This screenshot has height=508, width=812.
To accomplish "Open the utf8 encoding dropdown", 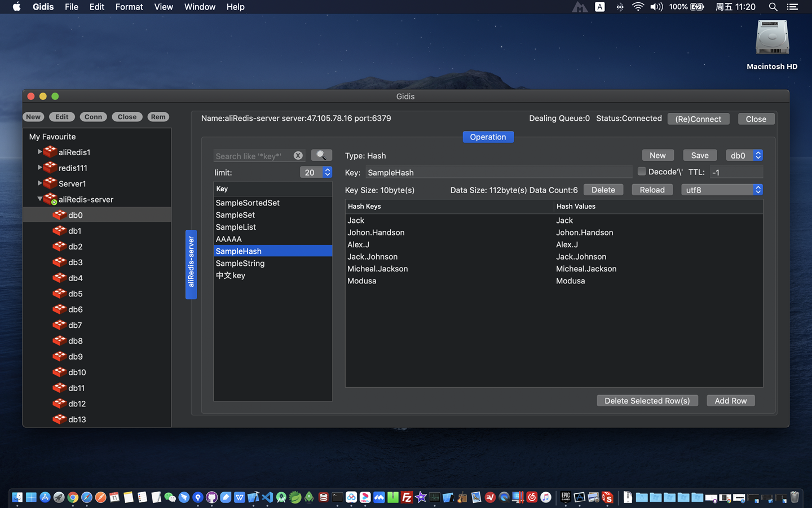I will tap(722, 190).
